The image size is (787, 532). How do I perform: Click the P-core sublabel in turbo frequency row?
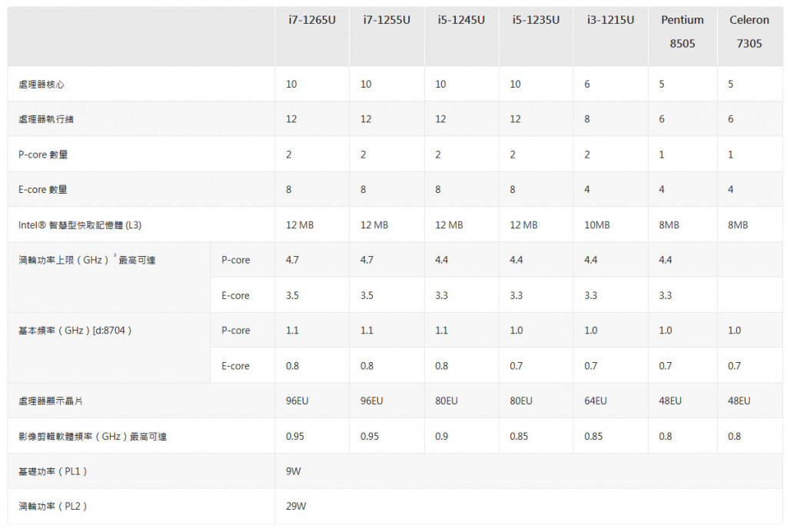click(236, 260)
